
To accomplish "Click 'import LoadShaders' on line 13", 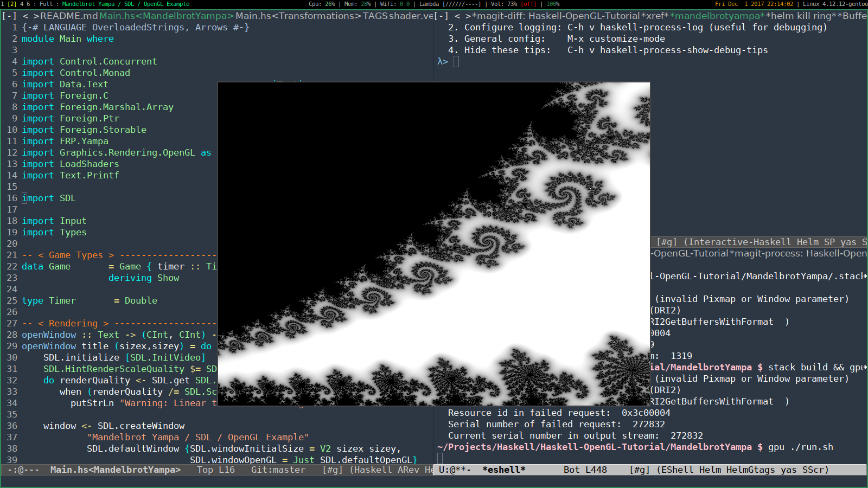I will coord(71,164).
